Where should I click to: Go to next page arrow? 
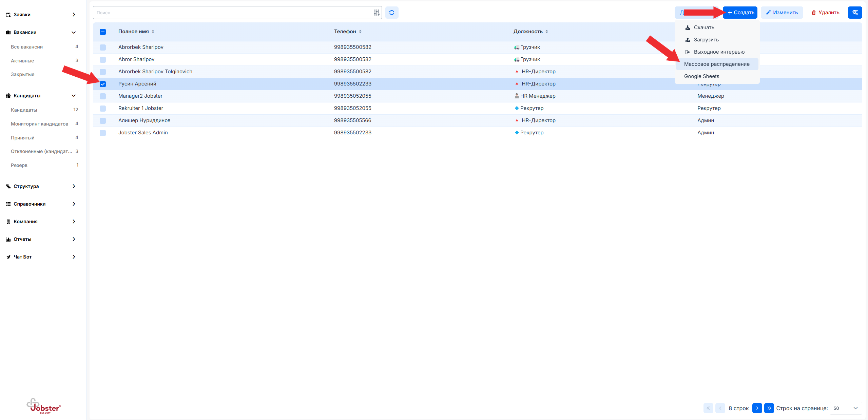coord(757,408)
